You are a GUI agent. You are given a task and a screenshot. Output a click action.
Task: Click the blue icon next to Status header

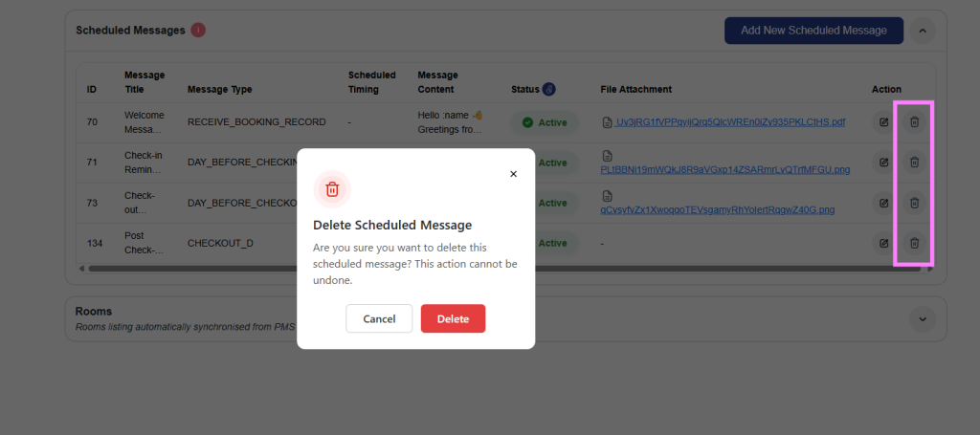549,89
